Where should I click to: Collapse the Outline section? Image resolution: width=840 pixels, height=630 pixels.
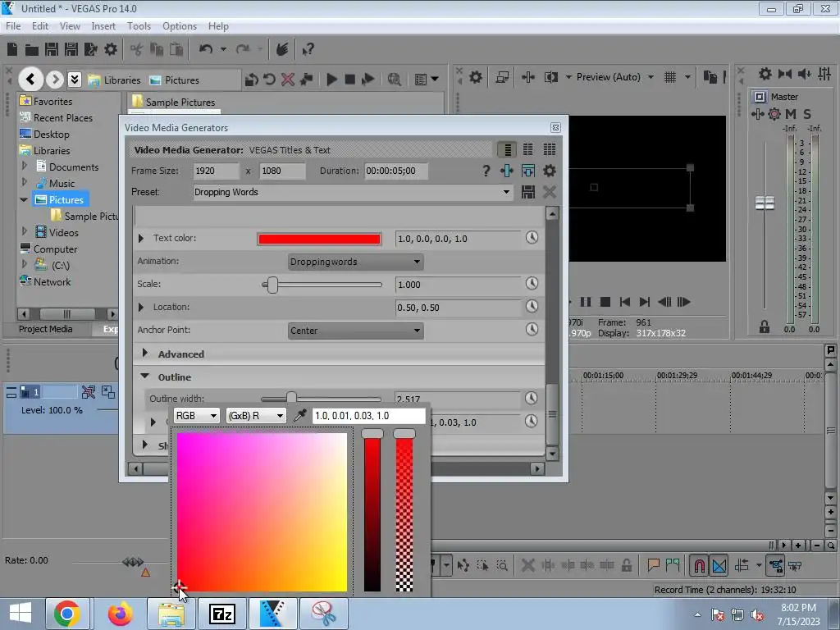[144, 377]
